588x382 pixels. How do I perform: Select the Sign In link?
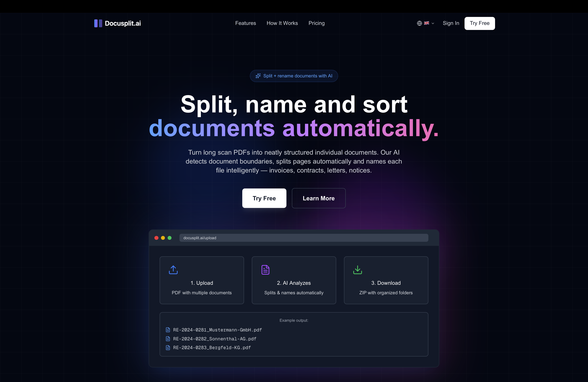point(451,23)
